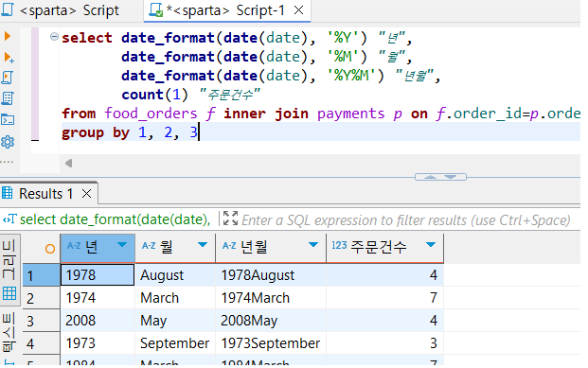The height and width of the screenshot is (368, 588).
Task: Click the panel splitter maximize arrows
Action: tap(440, 177)
